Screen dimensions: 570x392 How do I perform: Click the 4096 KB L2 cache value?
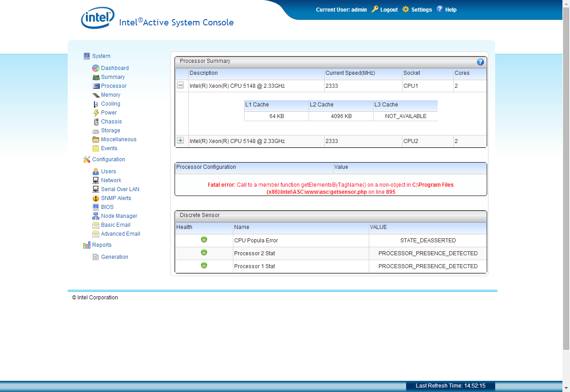pyautogui.click(x=341, y=116)
